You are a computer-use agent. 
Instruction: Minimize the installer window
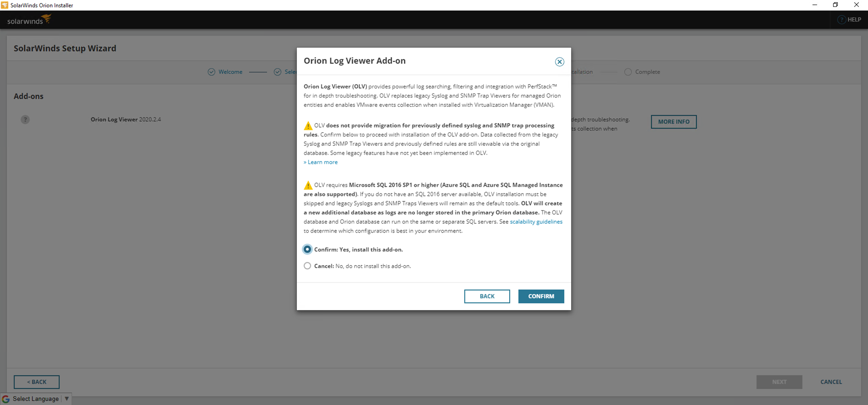pyautogui.click(x=815, y=5)
